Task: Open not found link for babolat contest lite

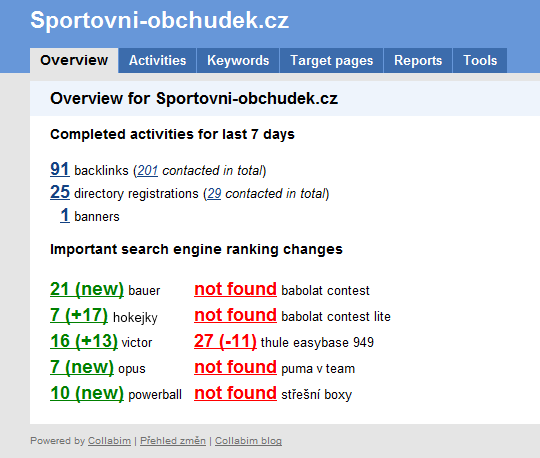Action: (235, 315)
